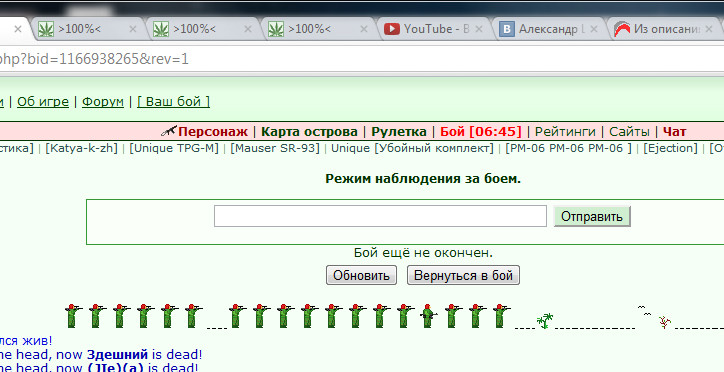Open the Рулетка menu item
The image size is (724, 372).
[x=399, y=132]
